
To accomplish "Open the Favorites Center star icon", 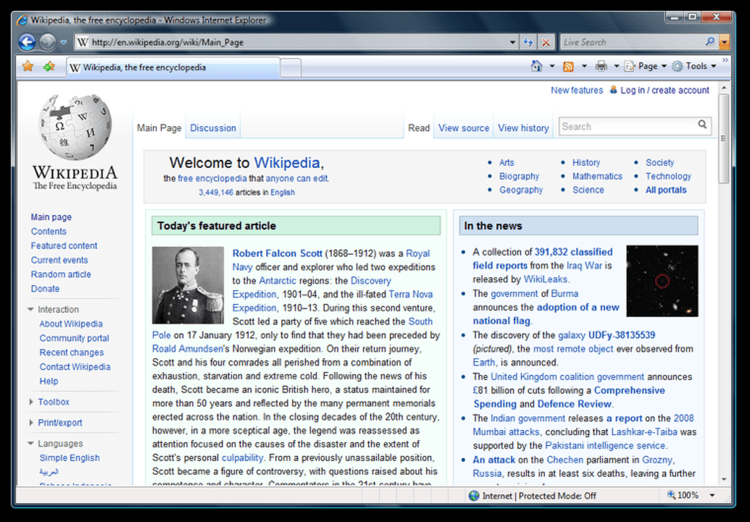I will pos(28,66).
